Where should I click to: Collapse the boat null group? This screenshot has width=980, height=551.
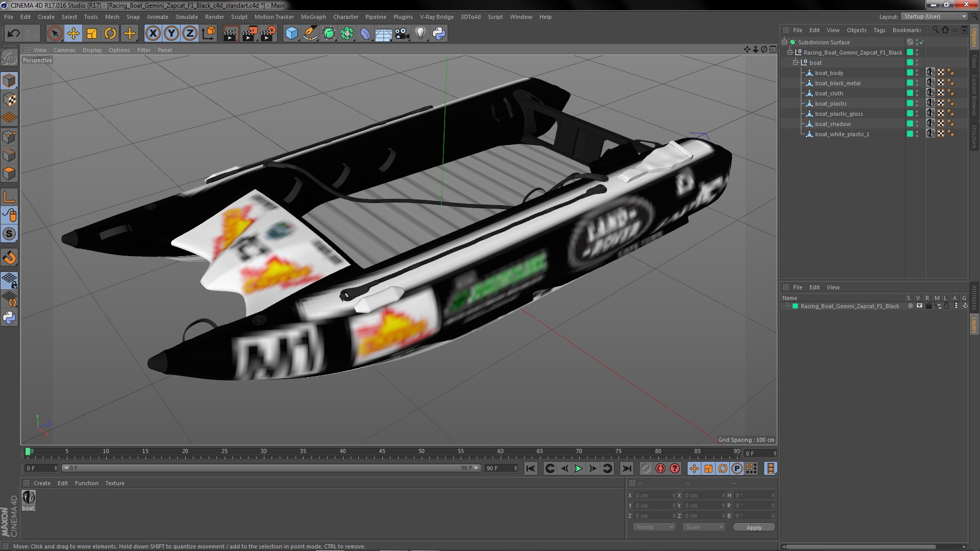pyautogui.click(x=795, y=62)
